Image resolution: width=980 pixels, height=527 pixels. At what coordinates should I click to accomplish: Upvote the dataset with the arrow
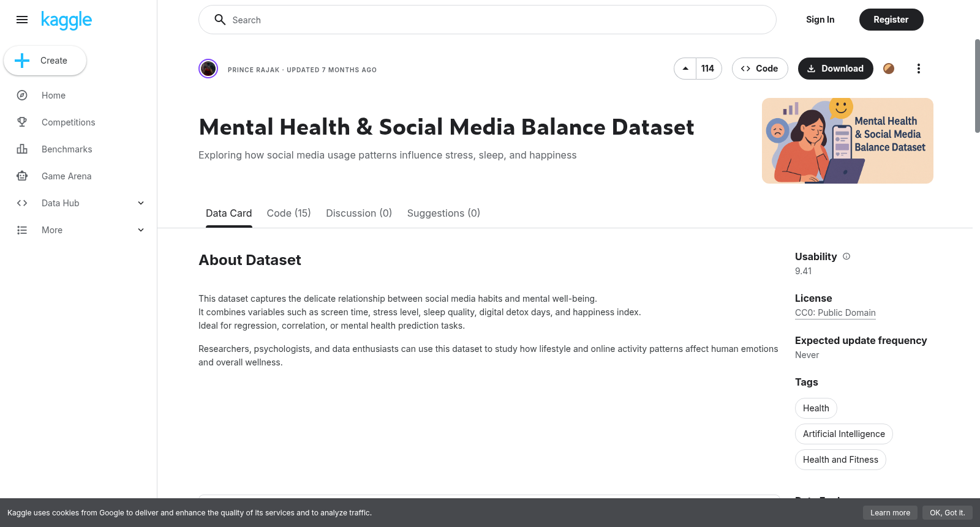coord(685,69)
